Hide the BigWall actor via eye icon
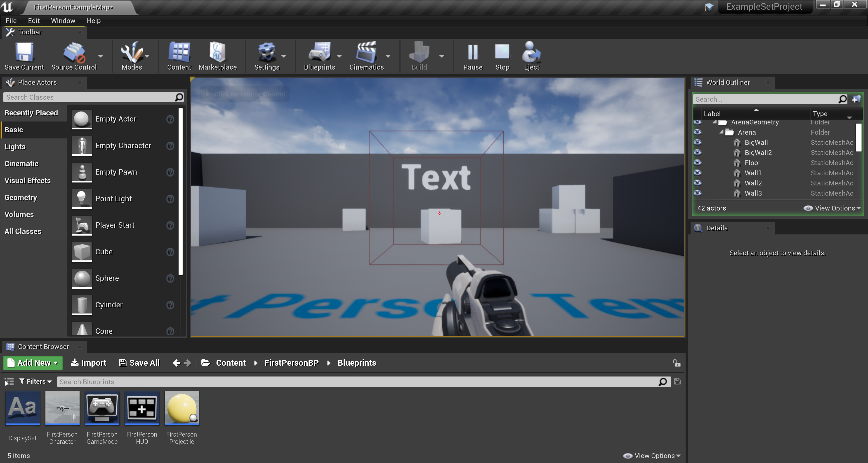 (697, 142)
